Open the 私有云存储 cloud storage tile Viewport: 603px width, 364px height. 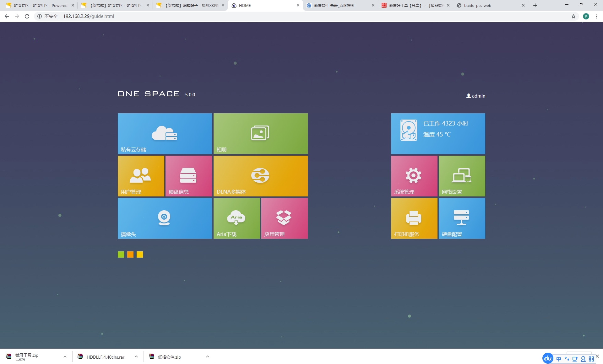click(165, 133)
